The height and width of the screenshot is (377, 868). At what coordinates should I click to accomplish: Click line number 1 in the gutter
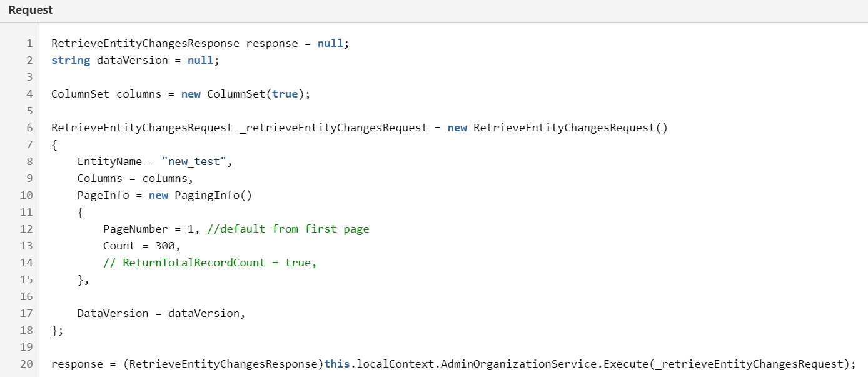coord(29,44)
